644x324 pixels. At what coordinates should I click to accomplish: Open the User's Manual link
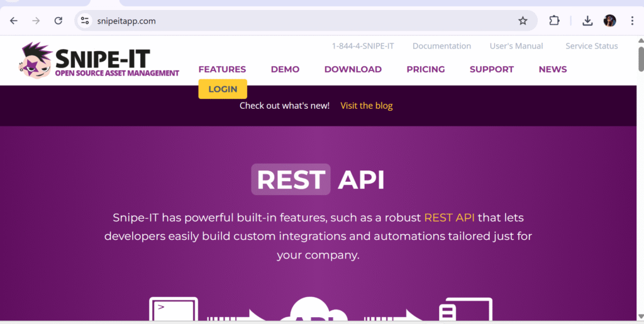coord(516,46)
